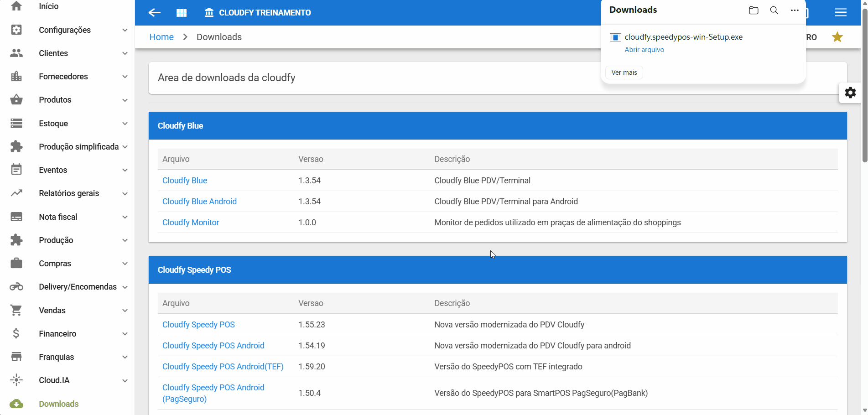Click the Produção puzzle icon
868x415 pixels.
point(16,240)
